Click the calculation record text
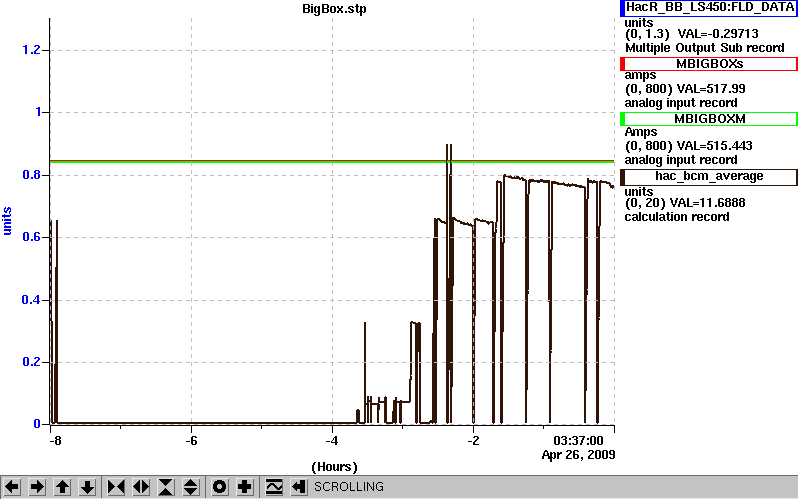The height and width of the screenshot is (499, 798). (x=677, y=217)
